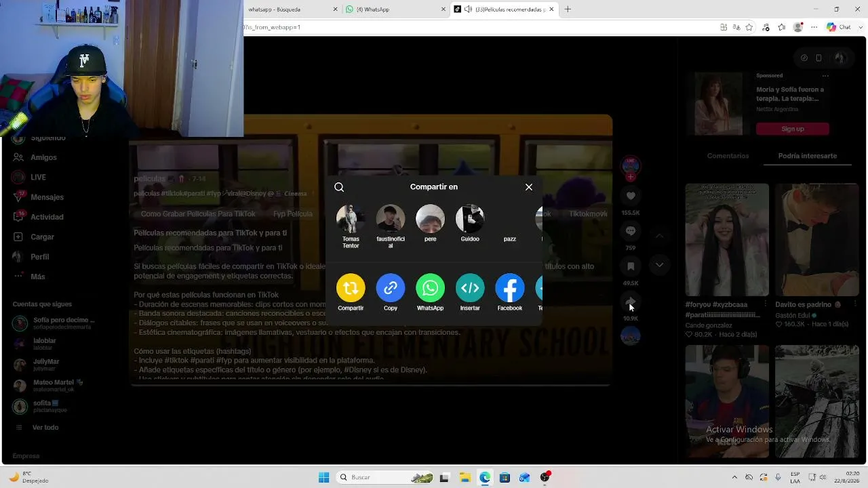Go to the previous video arrow
The width and height of the screenshot is (868, 488).
pyautogui.click(x=659, y=236)
